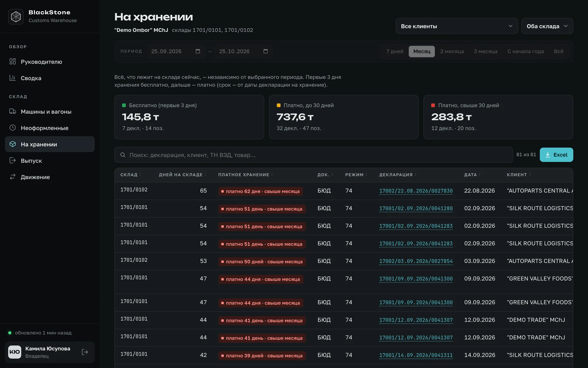588x368 pixels.
Task: Click the start date field 25.09.2026
Action: point(176,51)
